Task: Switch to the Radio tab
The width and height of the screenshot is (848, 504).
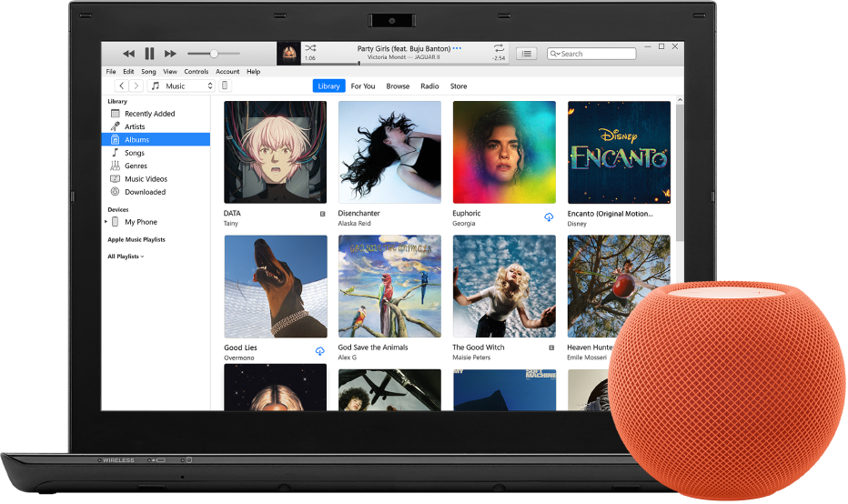Action: tap(430, 86)
